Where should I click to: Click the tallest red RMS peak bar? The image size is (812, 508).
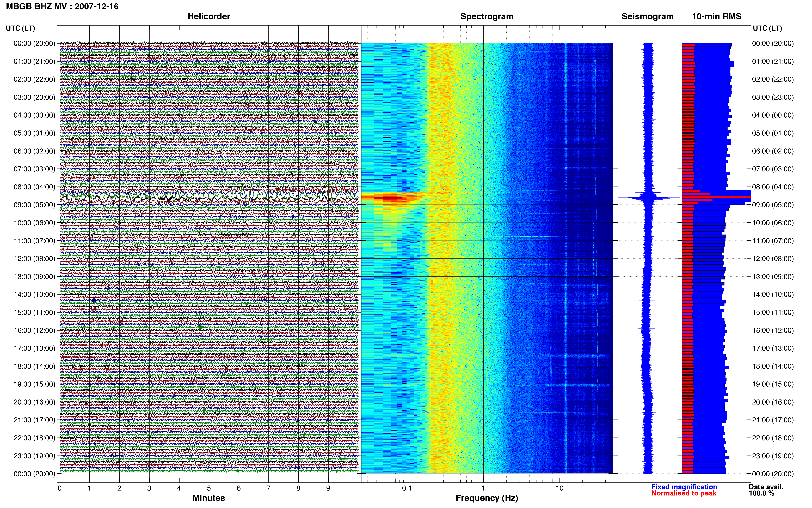(716, 197)
